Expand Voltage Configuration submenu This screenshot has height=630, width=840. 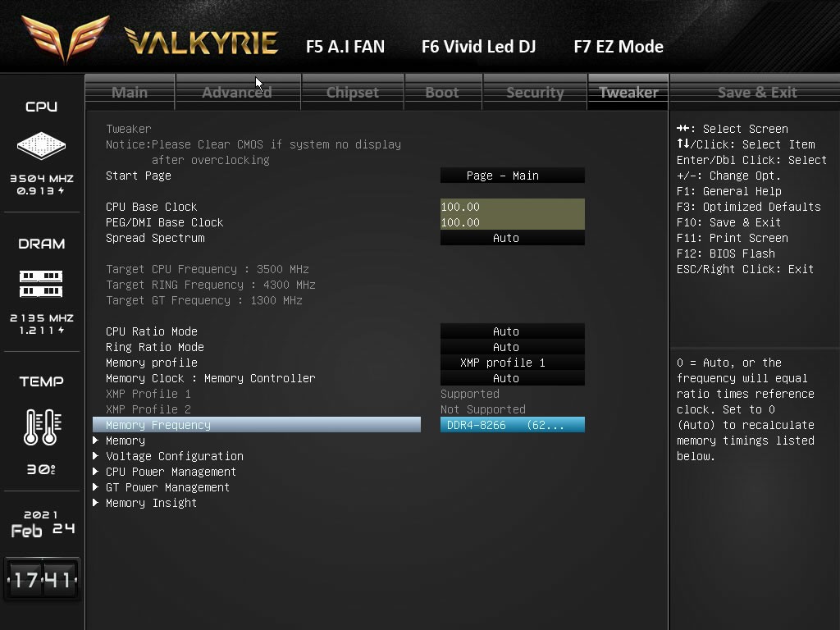[x=174, y=456]
